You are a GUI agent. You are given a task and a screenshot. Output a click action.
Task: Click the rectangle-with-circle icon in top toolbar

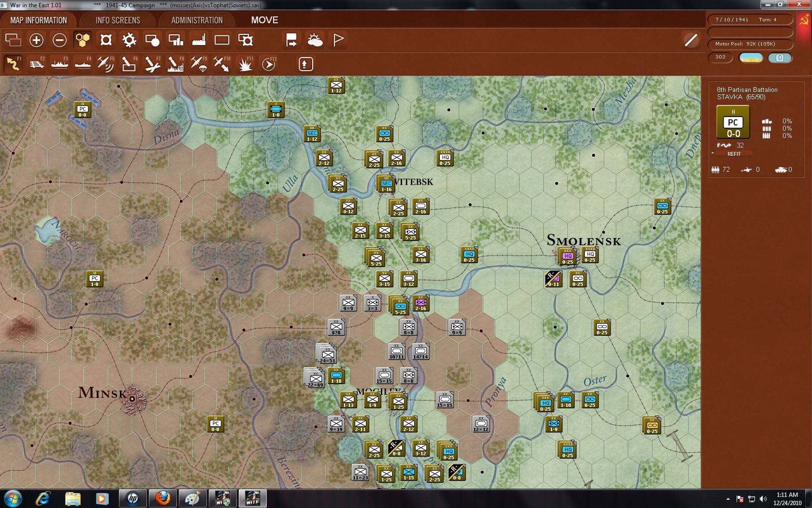tap(152, 40)
